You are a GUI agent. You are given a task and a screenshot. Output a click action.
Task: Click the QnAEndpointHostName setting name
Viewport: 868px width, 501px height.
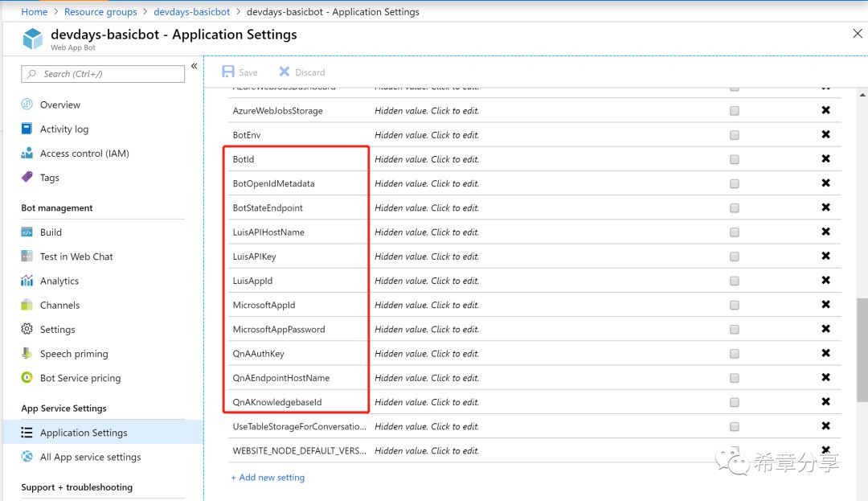(280, 377)
